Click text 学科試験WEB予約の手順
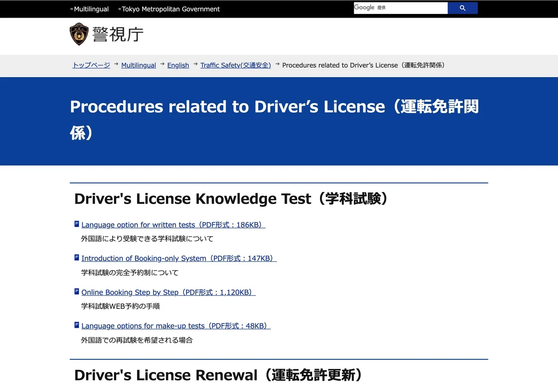 pyautogui.click(x=121, y=306)
